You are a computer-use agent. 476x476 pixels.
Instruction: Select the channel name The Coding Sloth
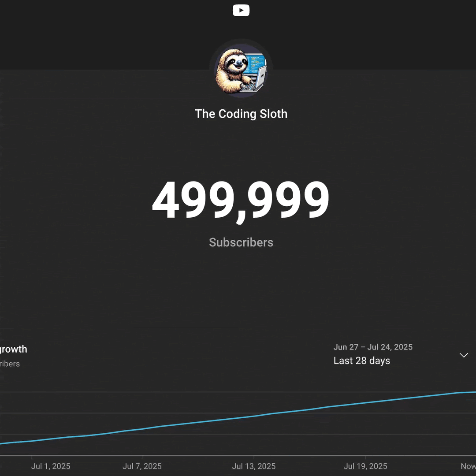[x=241, y=114]
